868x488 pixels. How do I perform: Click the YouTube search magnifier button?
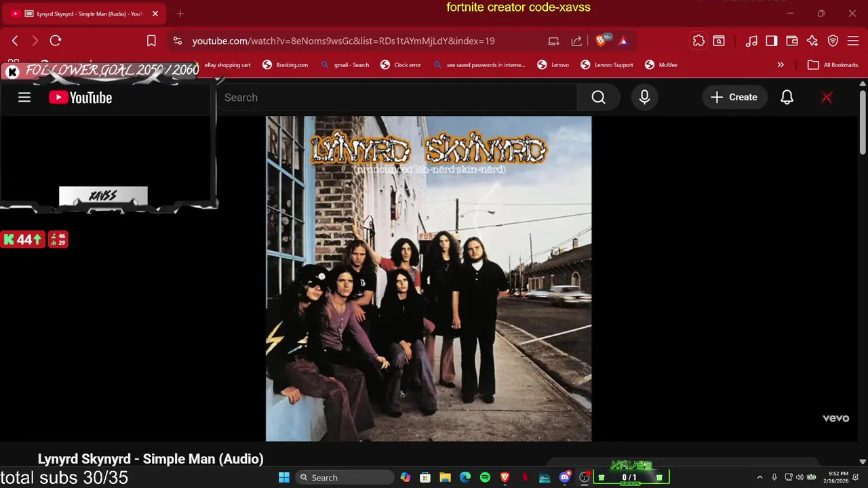pyautogui.click(x=598, y=98)
